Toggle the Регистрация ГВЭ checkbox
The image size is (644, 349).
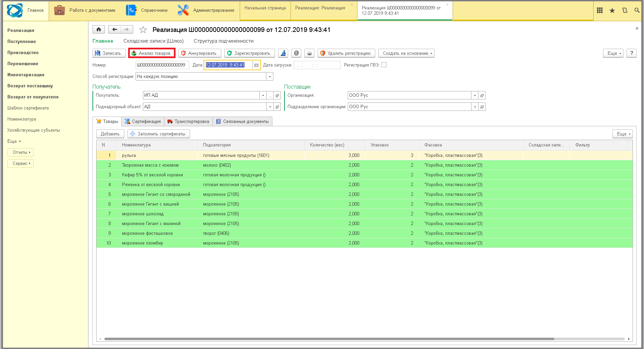coord(384,65)
